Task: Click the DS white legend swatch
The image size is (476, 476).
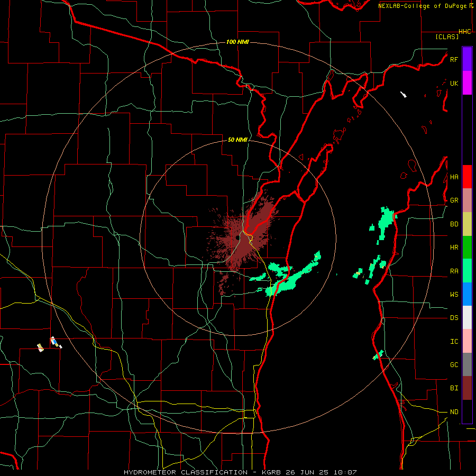Action: point(467,317)
